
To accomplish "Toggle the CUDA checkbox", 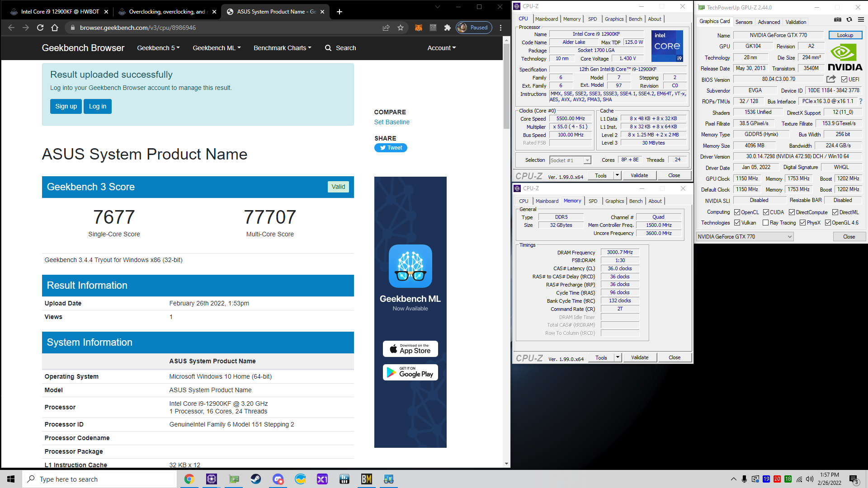I will click(766, 212).
